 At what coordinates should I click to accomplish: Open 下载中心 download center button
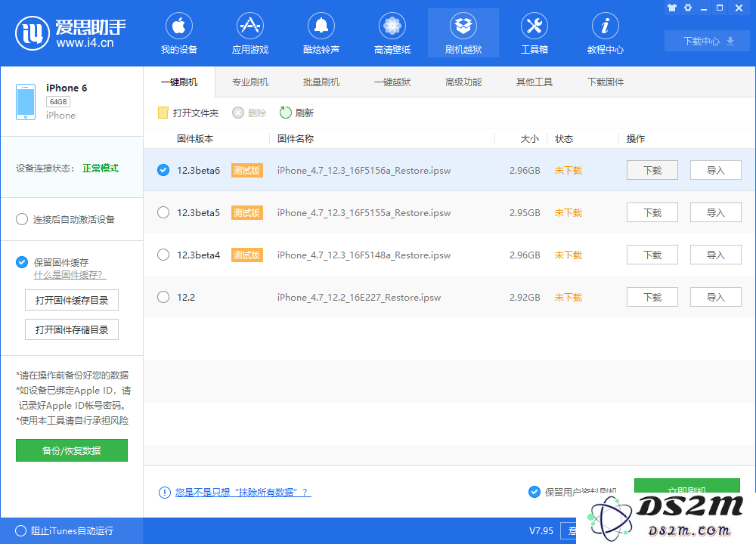[708, 41]
